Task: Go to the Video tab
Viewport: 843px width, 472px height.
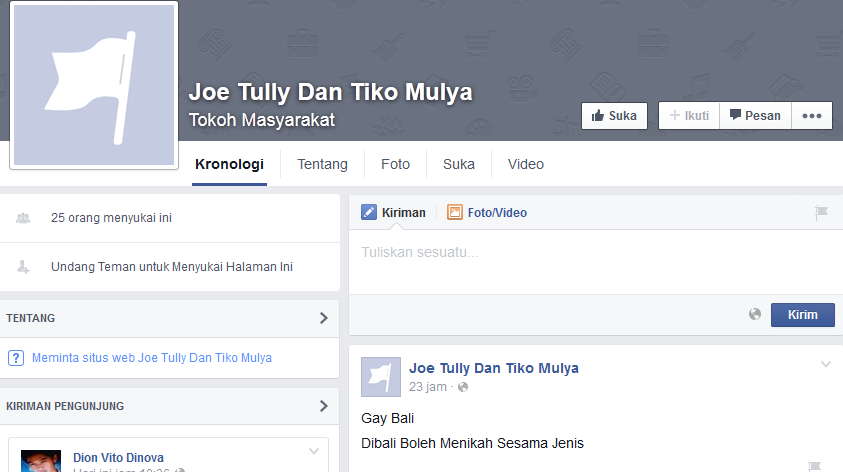Action: [x=526, y=165]
